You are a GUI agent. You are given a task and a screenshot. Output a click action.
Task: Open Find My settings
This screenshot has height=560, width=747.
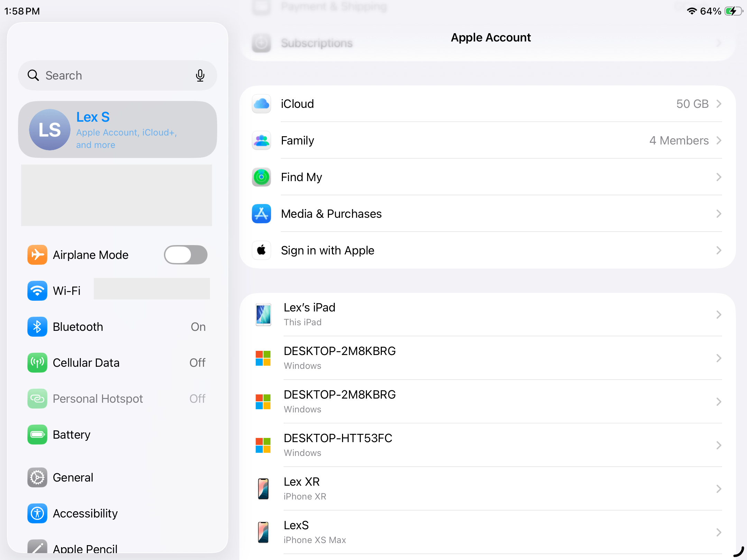coord(488,177)
